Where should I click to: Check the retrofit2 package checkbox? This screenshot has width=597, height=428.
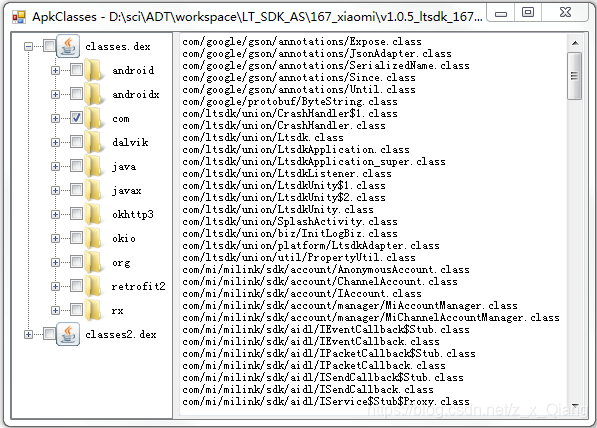[x=77, y=286]
